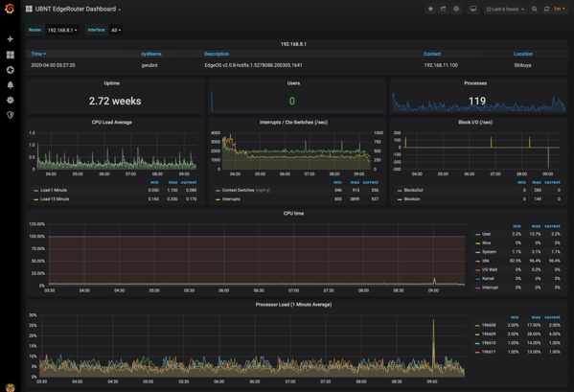Open Processor Load panel title menu

[x=293, y=305]
